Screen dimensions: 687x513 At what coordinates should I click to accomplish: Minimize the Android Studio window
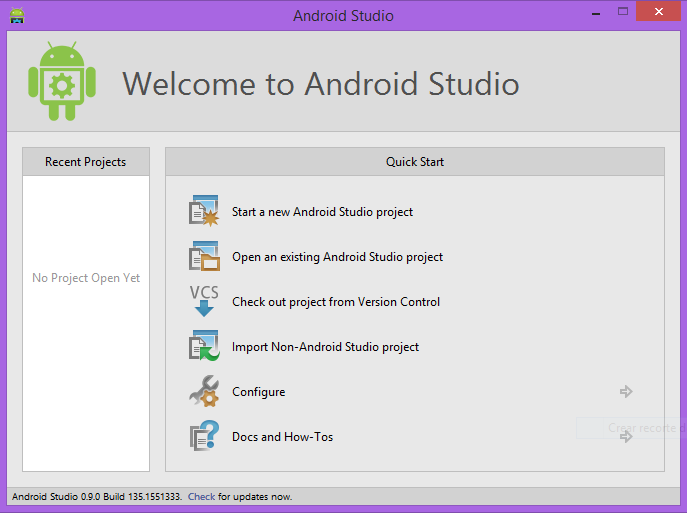tap(596, 13)
